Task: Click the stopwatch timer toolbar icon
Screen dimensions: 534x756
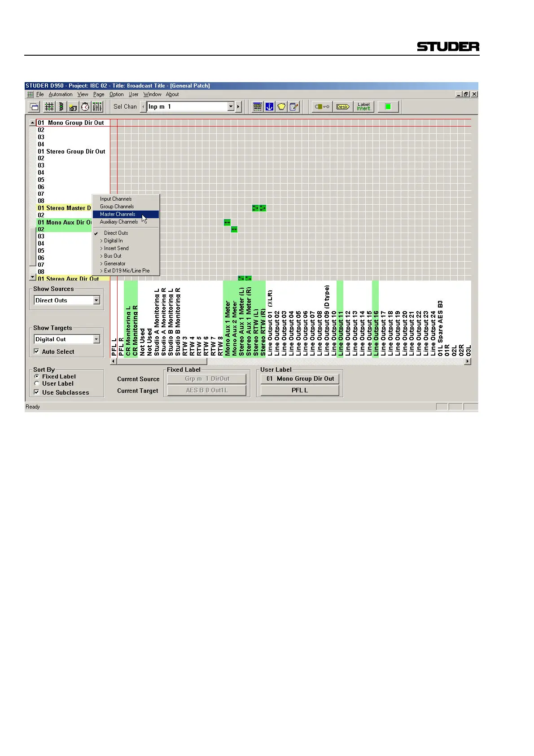Action: (85, 107)
